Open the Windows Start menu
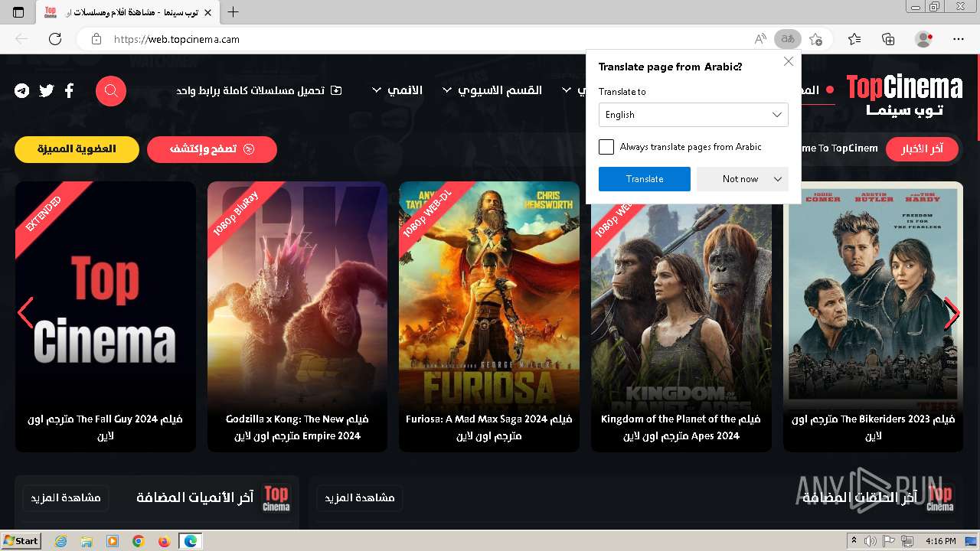 (x=21, y=541)
